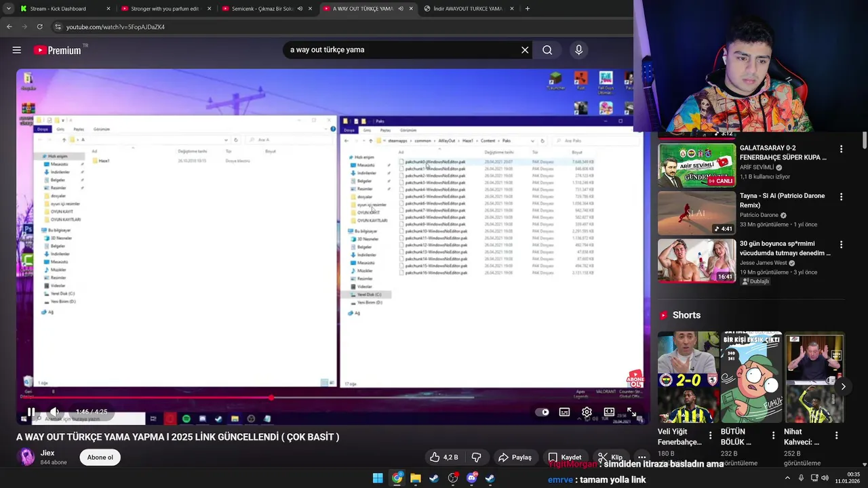Enter full screen from the player
The height and width of the screenshot is (488, 868).
pos(631,412)
